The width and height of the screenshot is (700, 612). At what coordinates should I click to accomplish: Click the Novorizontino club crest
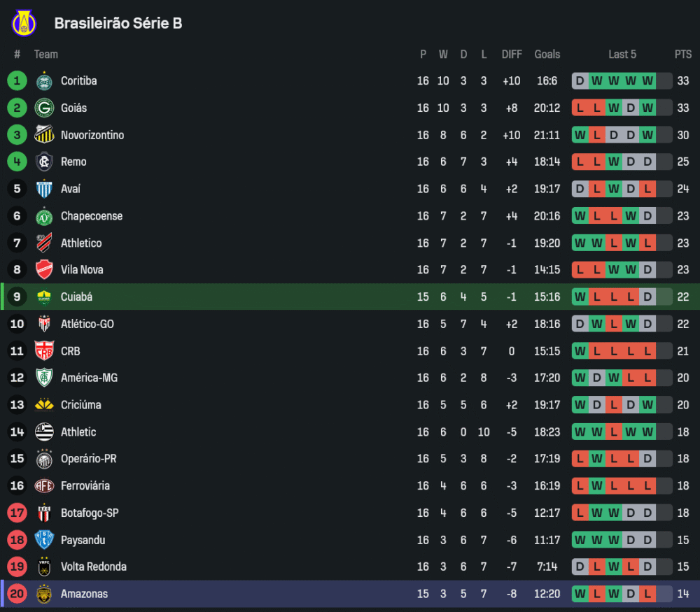pyautogui.click(x=44, y=135)
